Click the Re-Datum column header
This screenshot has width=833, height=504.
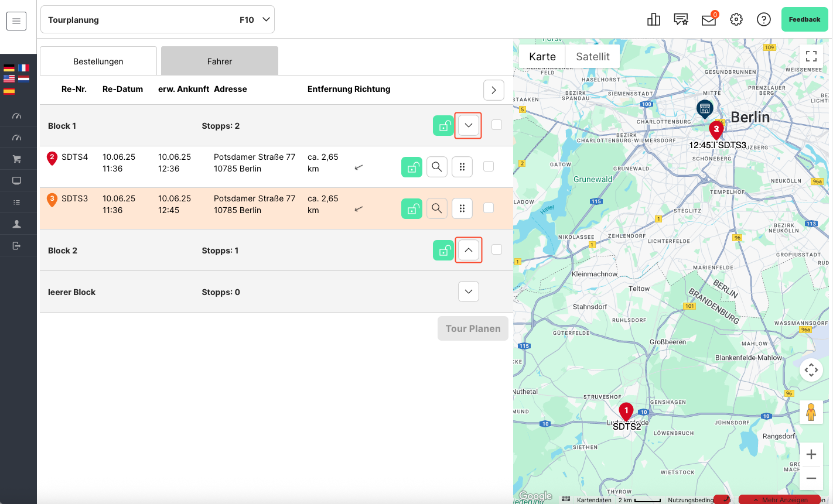coord(122,90)
